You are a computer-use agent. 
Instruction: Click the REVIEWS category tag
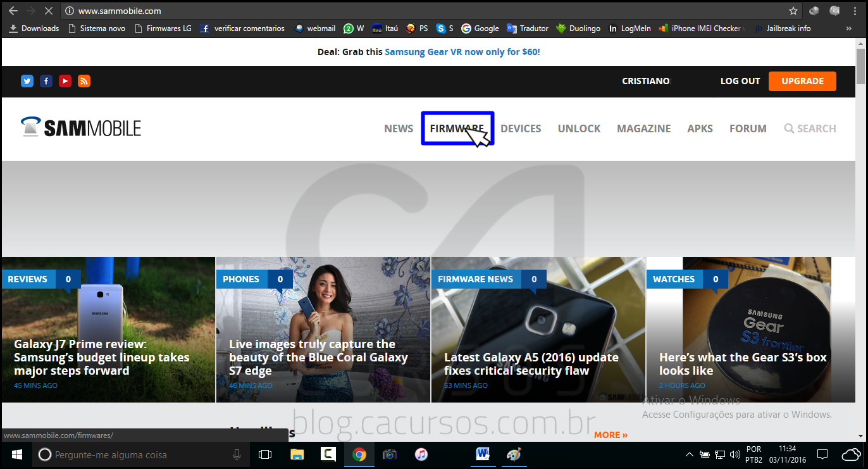[x=27, y=279]
